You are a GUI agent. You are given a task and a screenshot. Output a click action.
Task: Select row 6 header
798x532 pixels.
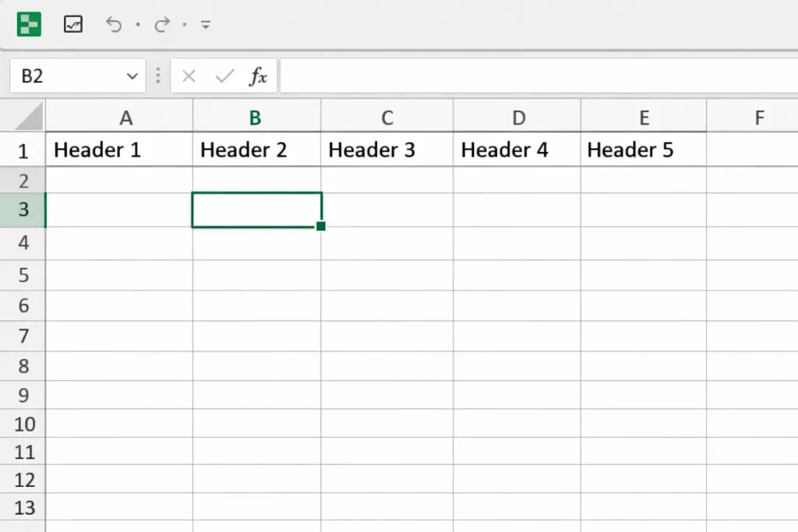23,305
